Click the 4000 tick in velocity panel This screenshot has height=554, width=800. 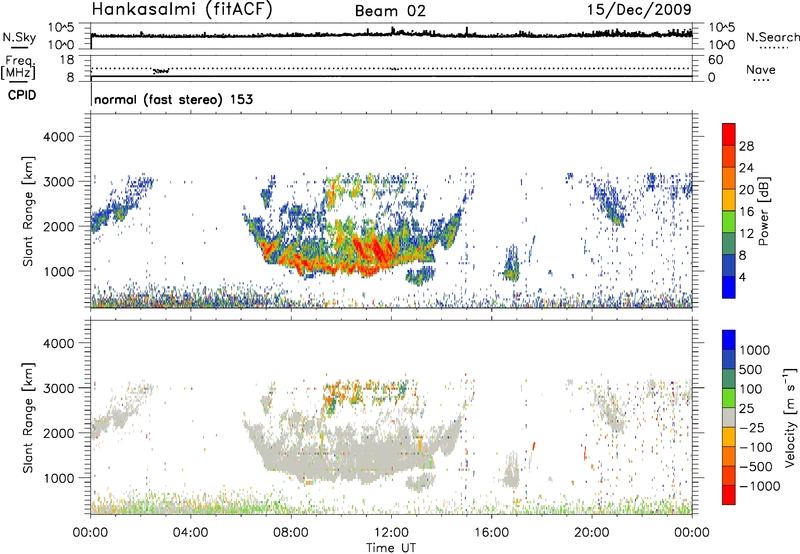click(59, 343)
